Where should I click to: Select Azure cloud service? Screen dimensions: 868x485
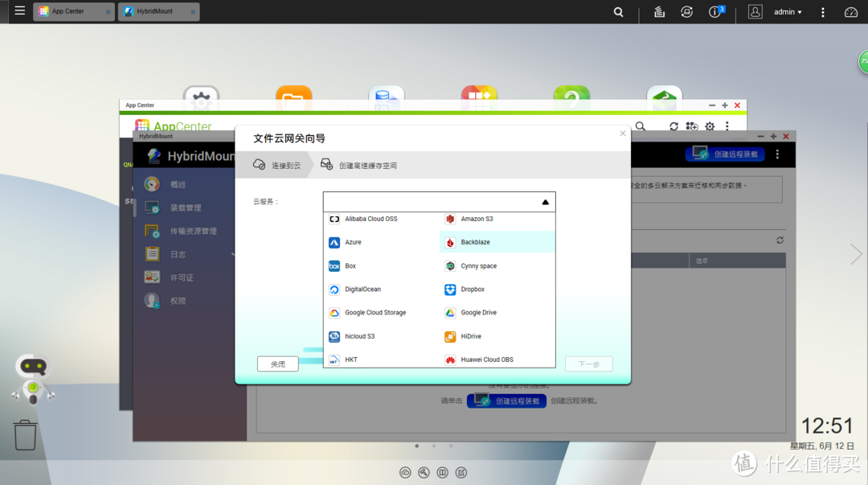[x=382, y=242]
